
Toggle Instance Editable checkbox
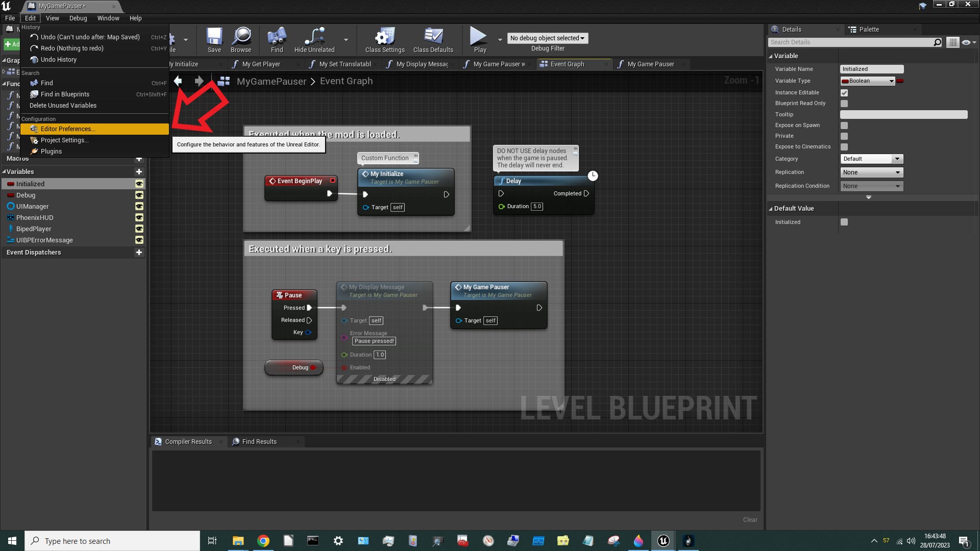pyautogui.click(x=844, y=93)
